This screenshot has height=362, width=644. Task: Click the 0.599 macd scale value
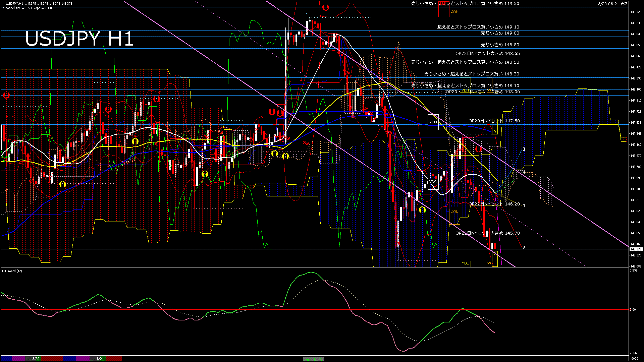point(633,270)
